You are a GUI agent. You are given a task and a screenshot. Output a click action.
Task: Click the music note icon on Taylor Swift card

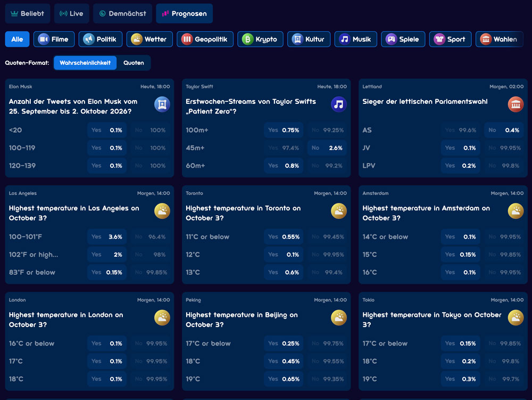point(338,104)
